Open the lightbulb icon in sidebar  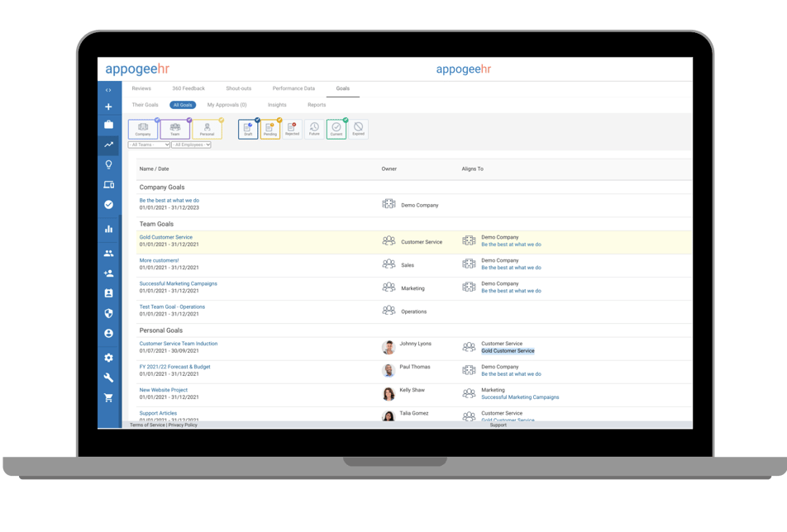pyautogui.click(x=108, y=164)
